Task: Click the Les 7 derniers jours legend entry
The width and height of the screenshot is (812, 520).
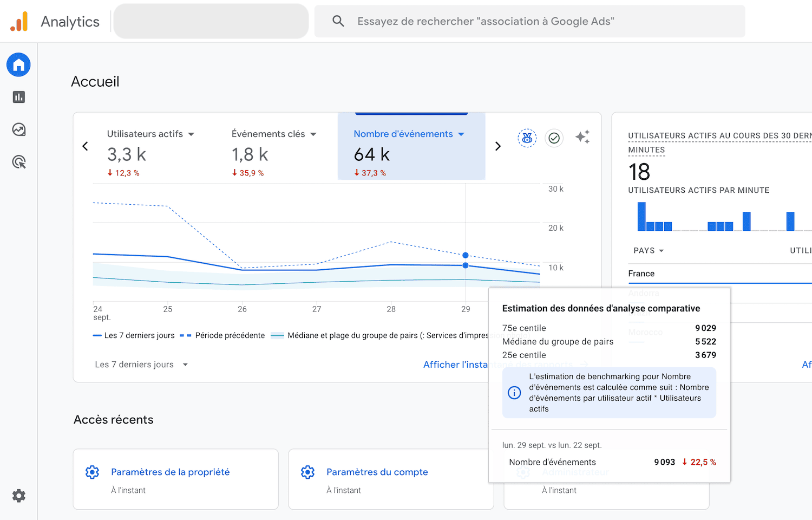Action: [x=134, y=335]
